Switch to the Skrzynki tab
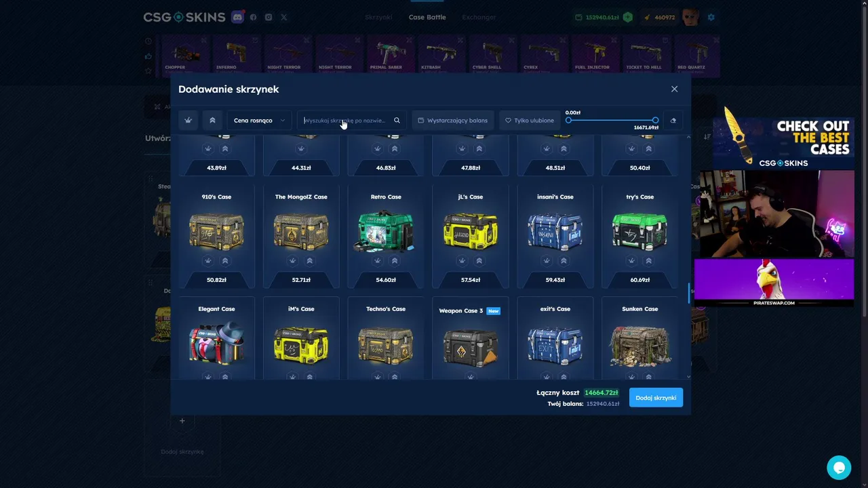This screenshot has height=488, width=868. [378, 17]
